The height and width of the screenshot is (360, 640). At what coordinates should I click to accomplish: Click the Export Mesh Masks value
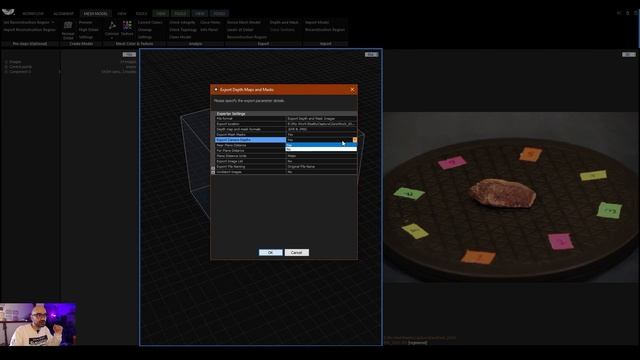321,135
